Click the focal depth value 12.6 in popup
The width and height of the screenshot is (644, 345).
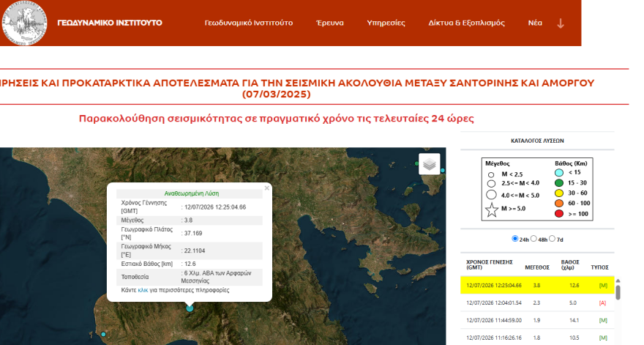tap(190, 264)
